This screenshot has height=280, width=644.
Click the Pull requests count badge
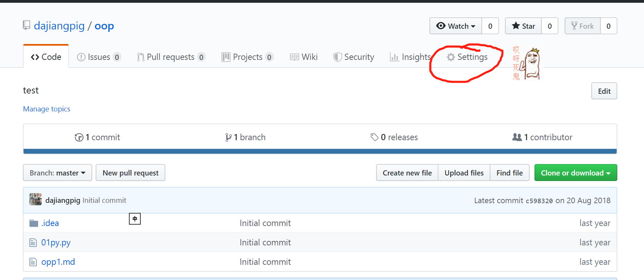pyautogui.click(x=201, y=57)
